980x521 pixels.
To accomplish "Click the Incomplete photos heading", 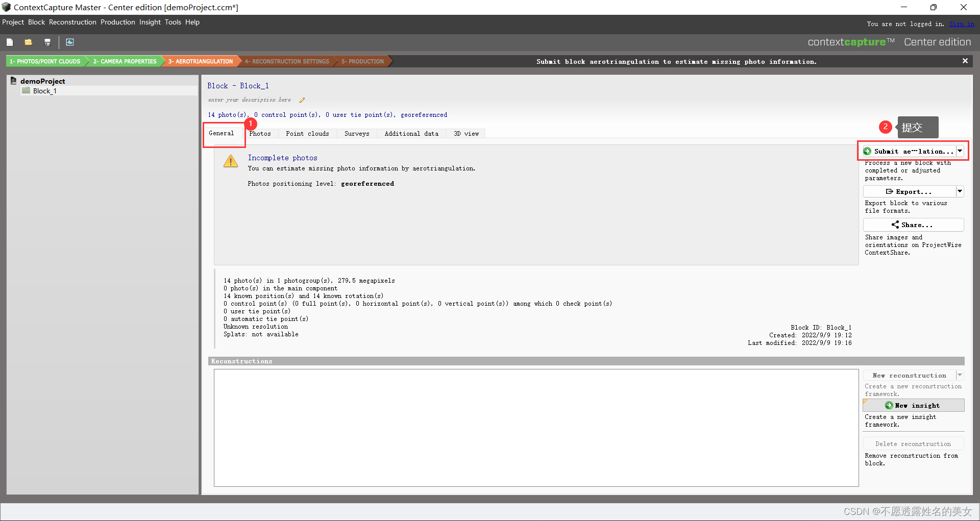I will pos(282,158).
